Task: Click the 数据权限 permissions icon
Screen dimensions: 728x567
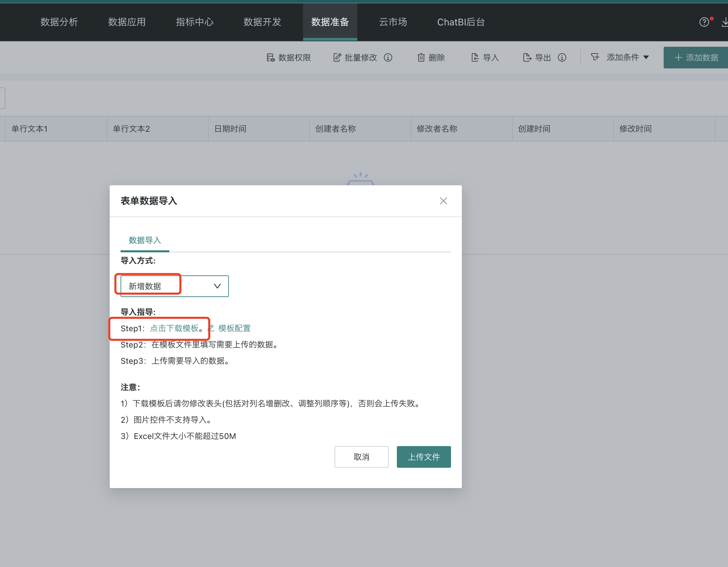Action: coord(271,57)
